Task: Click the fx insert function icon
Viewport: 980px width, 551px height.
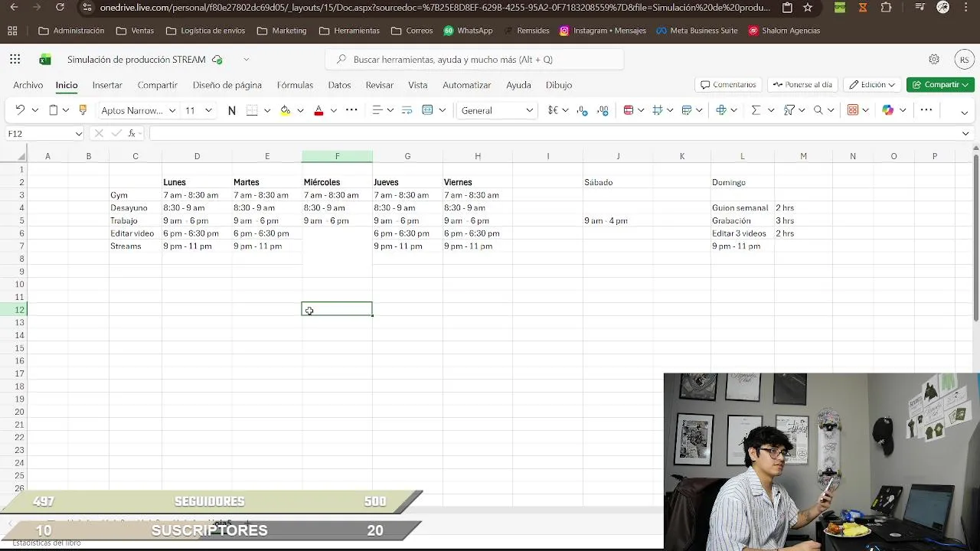Action: tap(132, 133)
